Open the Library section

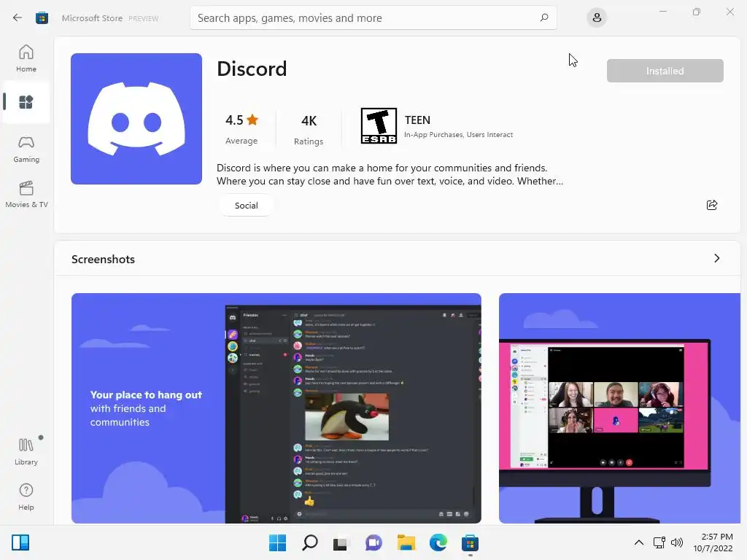coord(26,452)
